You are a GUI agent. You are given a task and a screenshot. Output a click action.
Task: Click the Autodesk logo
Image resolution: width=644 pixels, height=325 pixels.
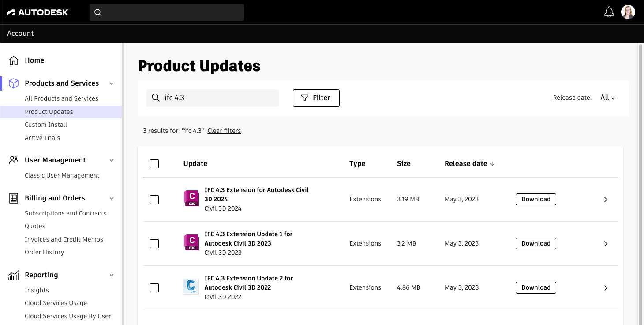coord(37,12)
